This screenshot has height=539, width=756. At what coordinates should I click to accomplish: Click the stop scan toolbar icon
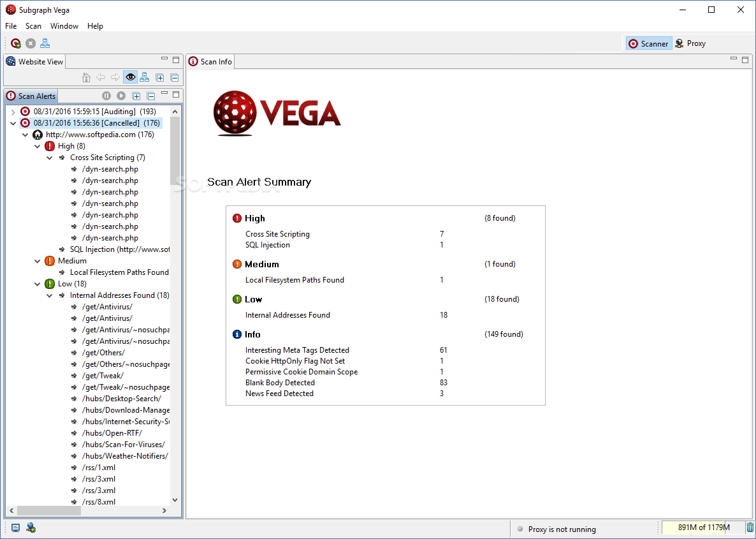point(31,43)
